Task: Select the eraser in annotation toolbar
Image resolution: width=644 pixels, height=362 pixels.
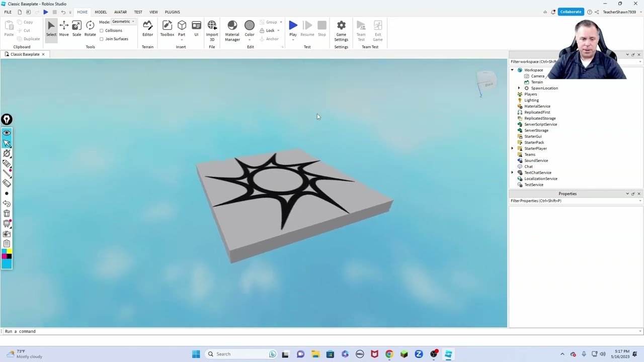Action: (7, 184)
